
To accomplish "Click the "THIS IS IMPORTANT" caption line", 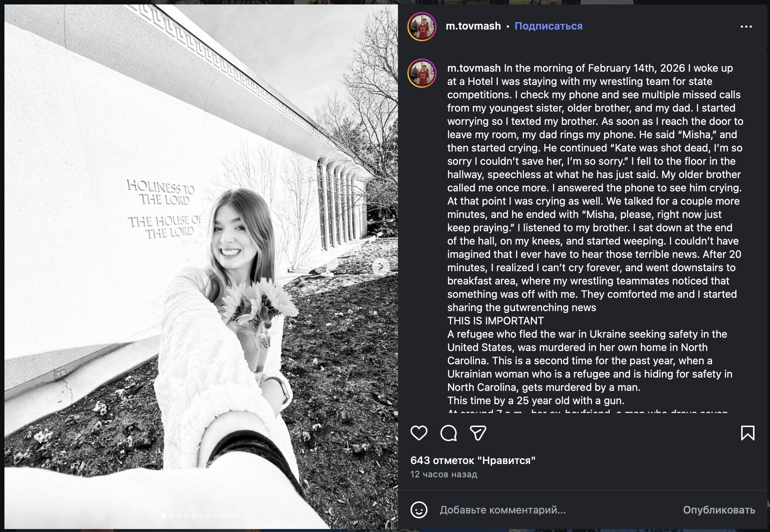I will click(495, 321).
